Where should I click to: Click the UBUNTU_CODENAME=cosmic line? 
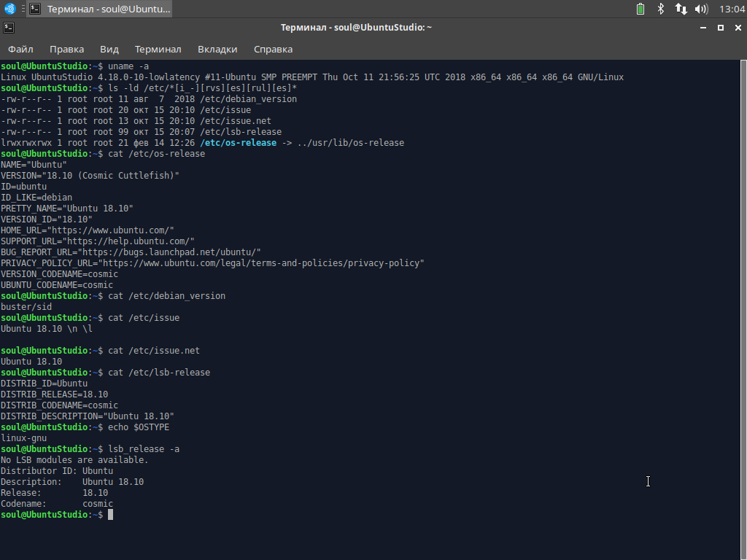pyautogui.click(x=57, y=285)
